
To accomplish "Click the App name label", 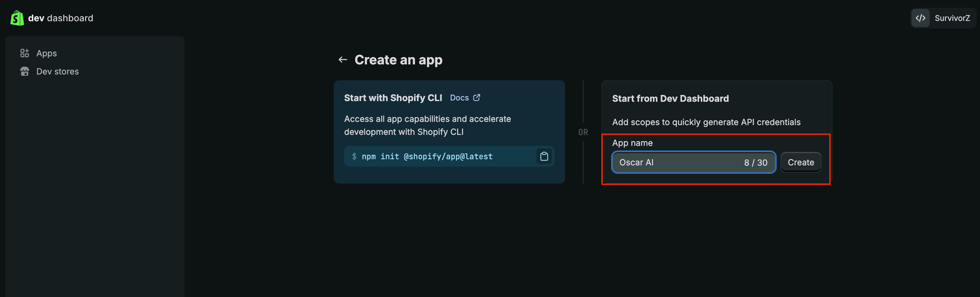I will (x=632, y=143).
